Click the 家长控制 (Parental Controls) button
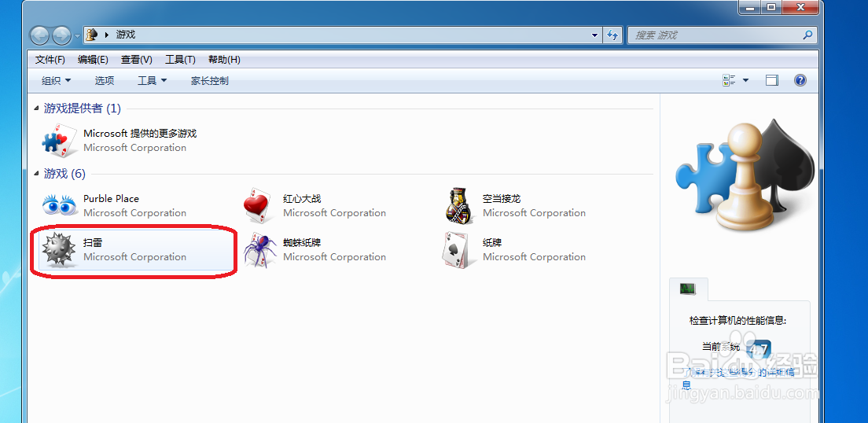Screen dimensions: 868x423 [x=210, y=81]
